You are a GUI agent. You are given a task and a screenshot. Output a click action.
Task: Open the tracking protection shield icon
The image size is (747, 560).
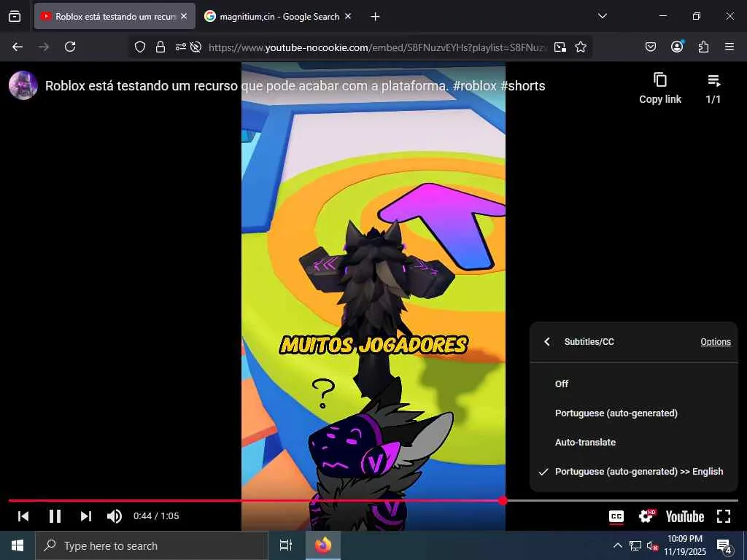[x=139, y=47]
